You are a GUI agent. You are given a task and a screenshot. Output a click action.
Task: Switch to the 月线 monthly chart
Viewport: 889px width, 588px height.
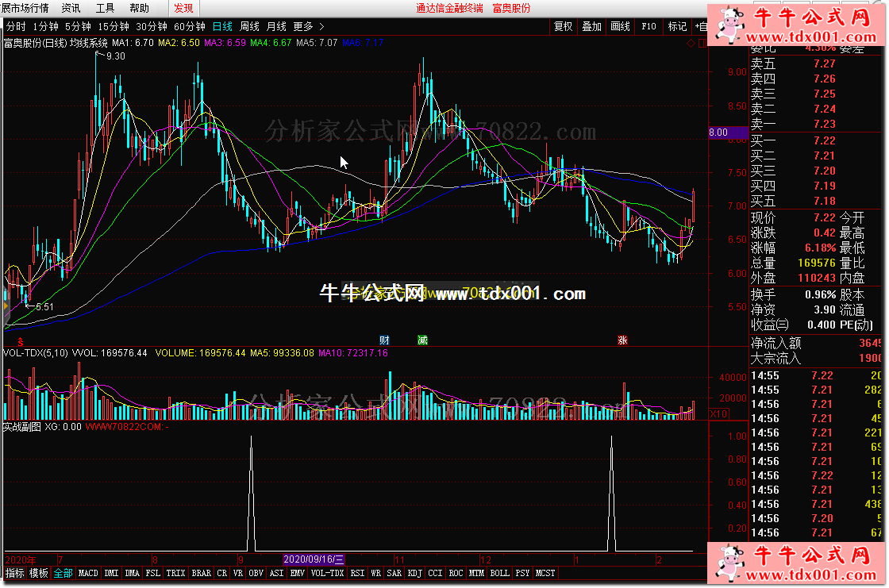[276, 27]
